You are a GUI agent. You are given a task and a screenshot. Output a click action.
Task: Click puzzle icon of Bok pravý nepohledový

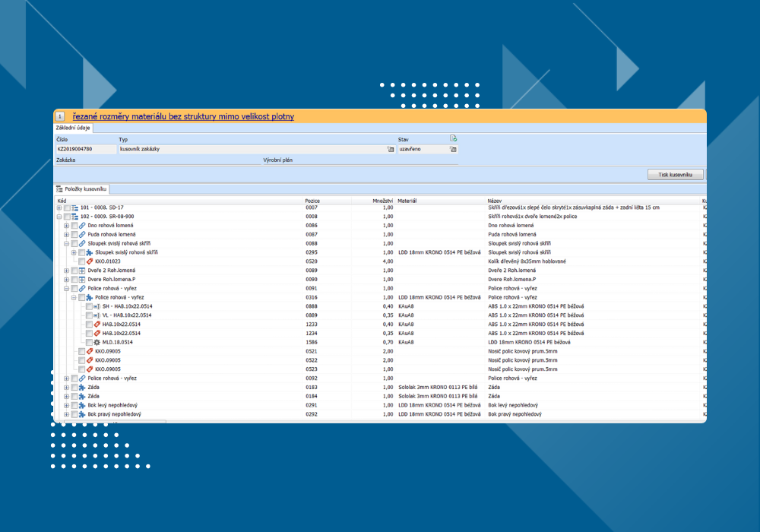[x=82, y=414]
